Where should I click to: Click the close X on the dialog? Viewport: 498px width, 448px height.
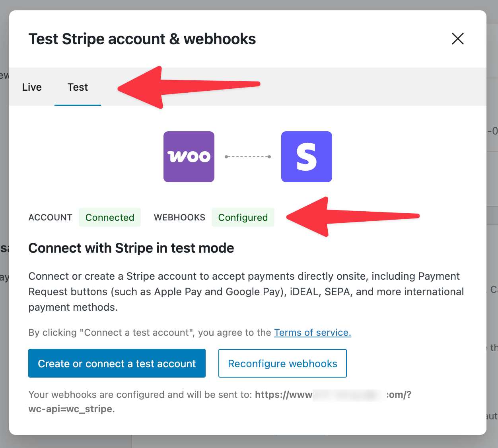pyautogui.click(x=457, y=39)
